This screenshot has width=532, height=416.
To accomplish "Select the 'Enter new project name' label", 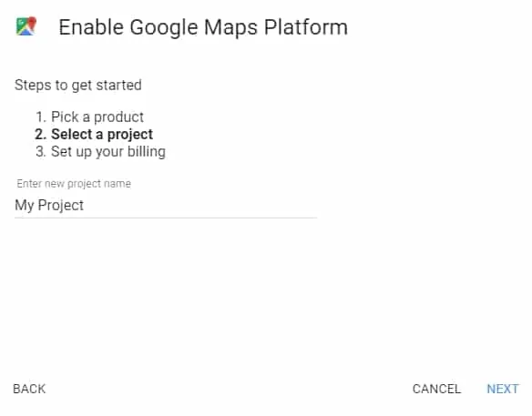I will click(74, 184).
